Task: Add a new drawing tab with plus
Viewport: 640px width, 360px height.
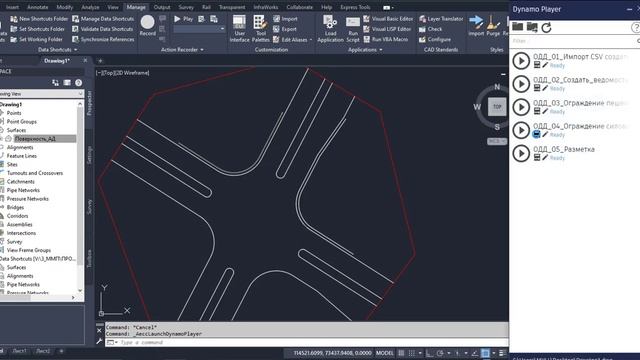Action: coord(100,61)
